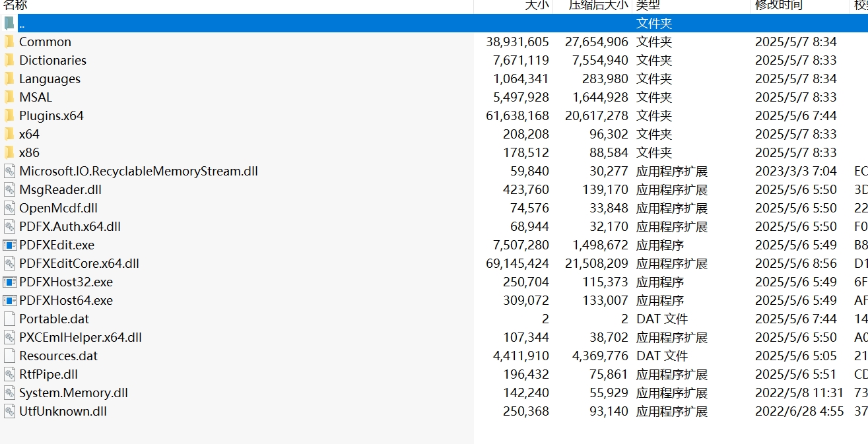This screenshot has width=868, height=444.
Task: Select the Dictionaries folder name
Action: pyautogui.click(x=53, y=60)
